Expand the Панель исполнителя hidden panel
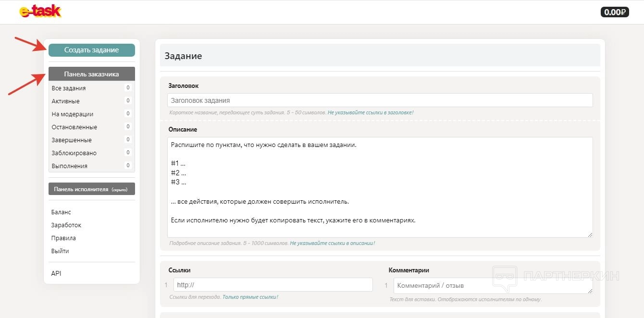The height and width of the screenshot is (318, 644). click(x=91, y=189)
